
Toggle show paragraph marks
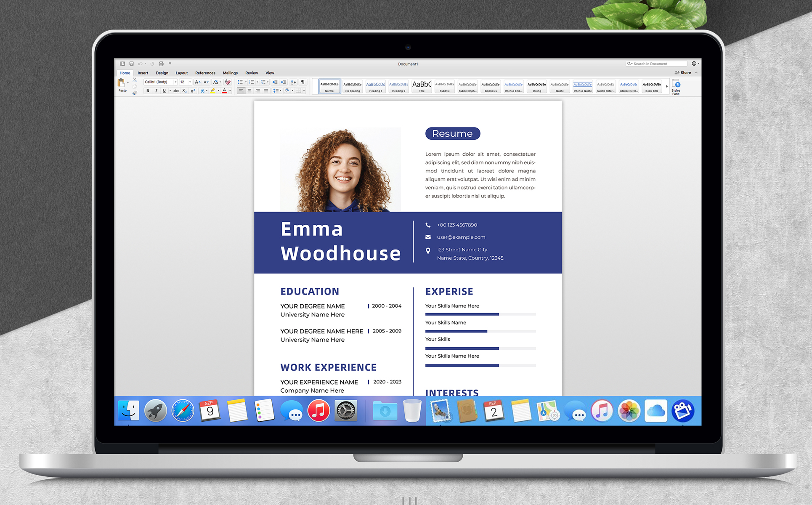pos(303,82)
